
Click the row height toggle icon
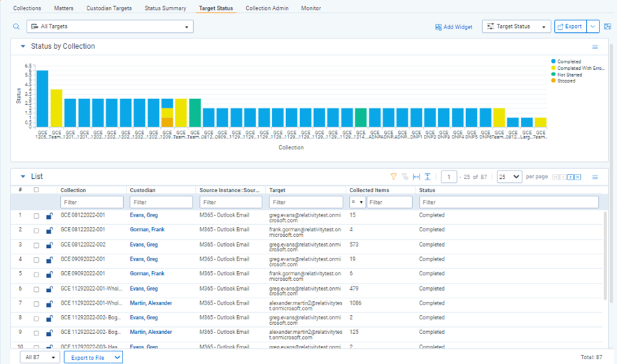427,177
